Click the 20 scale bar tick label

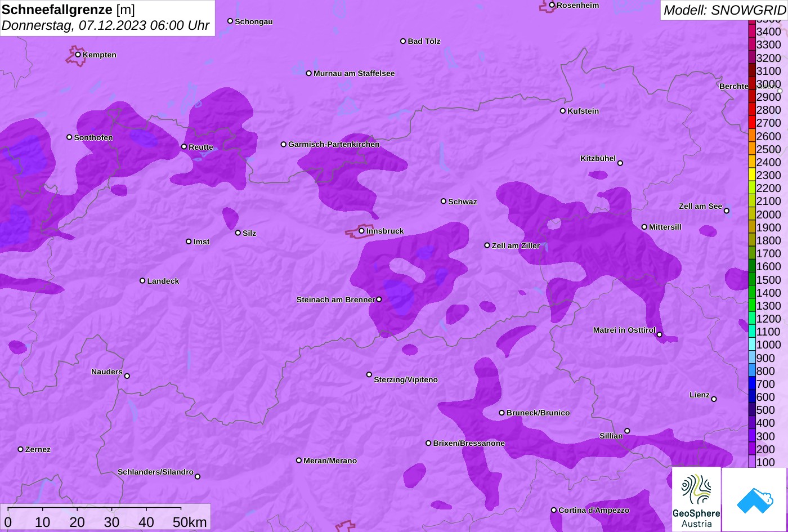click(77, 522)
